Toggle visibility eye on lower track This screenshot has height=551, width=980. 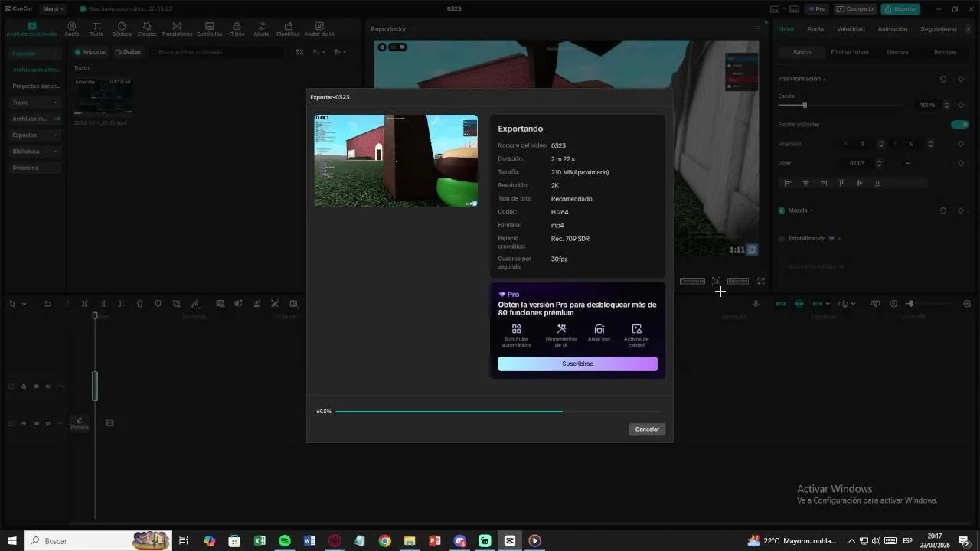[x=36, y=423]
